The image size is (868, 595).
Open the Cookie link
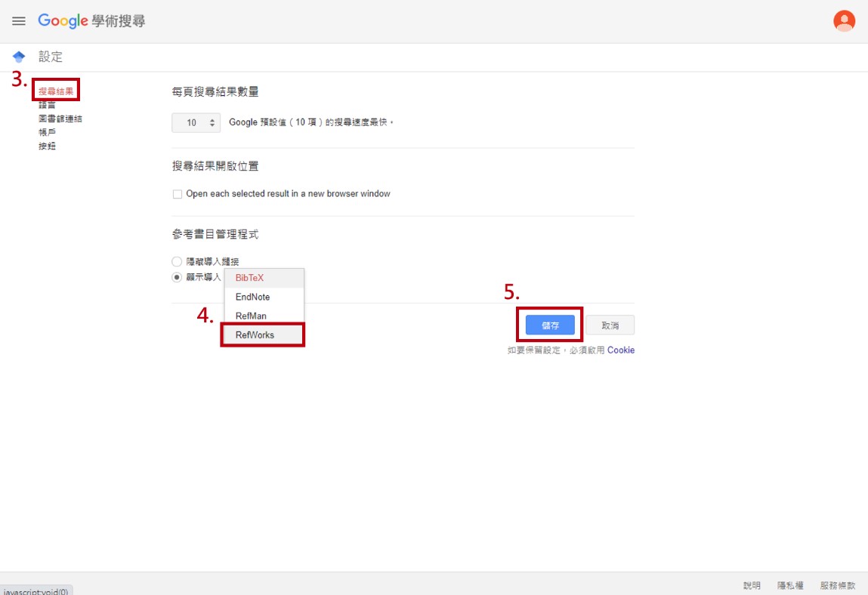coord(620,350)
